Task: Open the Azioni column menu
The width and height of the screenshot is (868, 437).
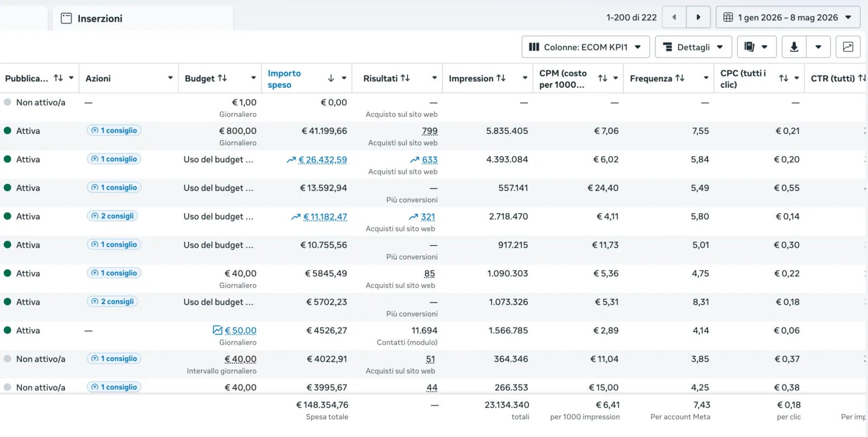Action: point(170,78)
